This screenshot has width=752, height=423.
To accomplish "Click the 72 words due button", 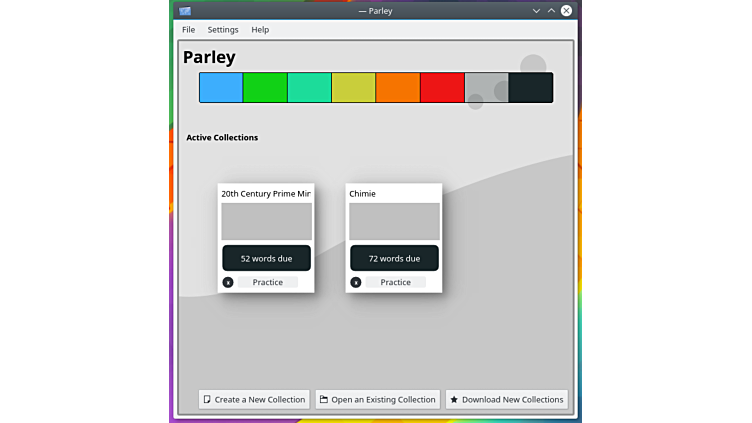I will click(394, 258).
